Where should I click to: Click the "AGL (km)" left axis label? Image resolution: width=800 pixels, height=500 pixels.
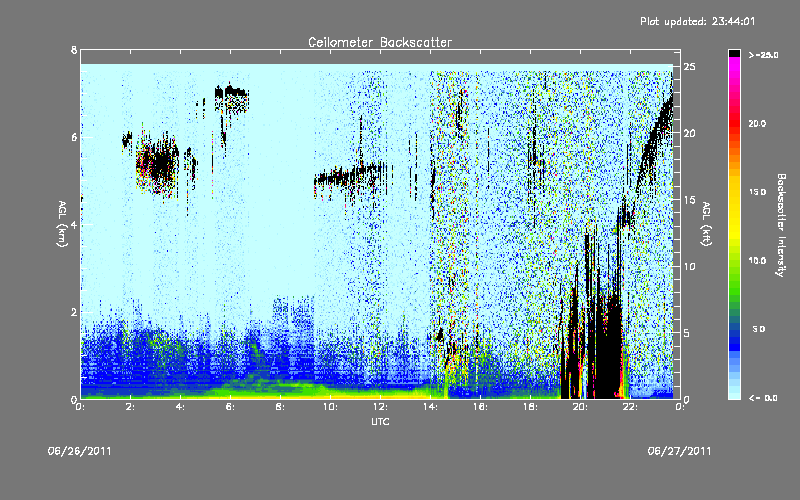[62, 224]
